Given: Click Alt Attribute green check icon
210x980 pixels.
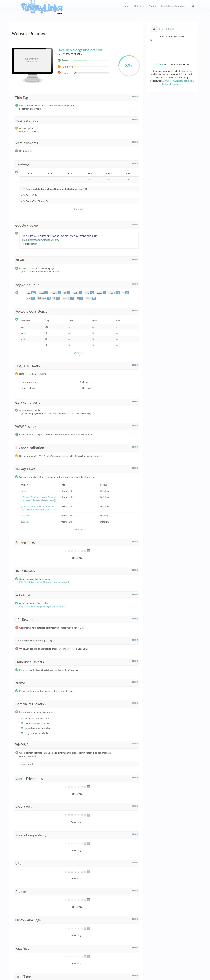Looking at the screenshot, I should tap(17, 268).
